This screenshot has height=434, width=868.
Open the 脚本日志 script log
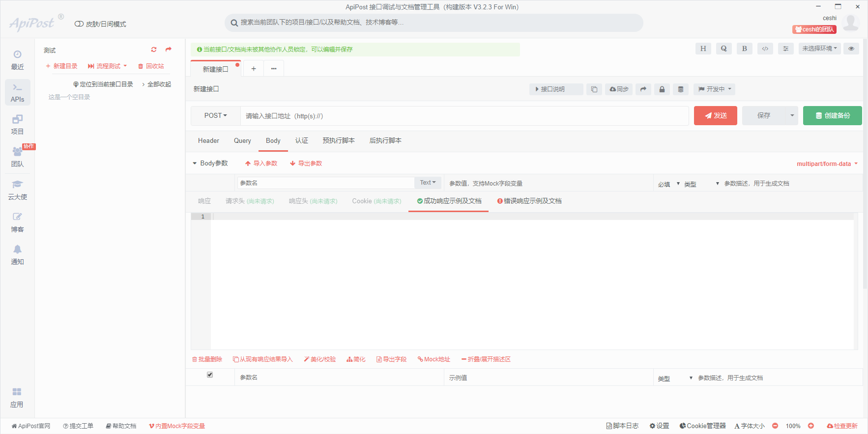(623, 426)
